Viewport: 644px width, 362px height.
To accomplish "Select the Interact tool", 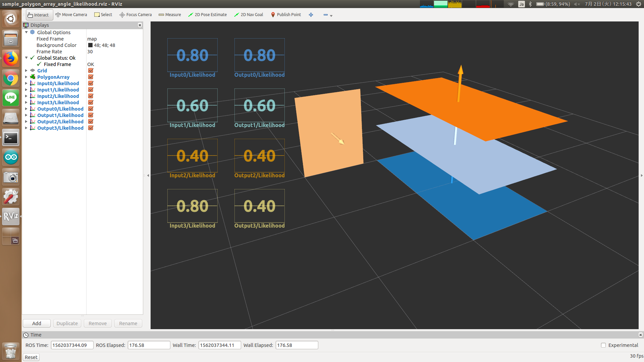I will tap(39, 15).
